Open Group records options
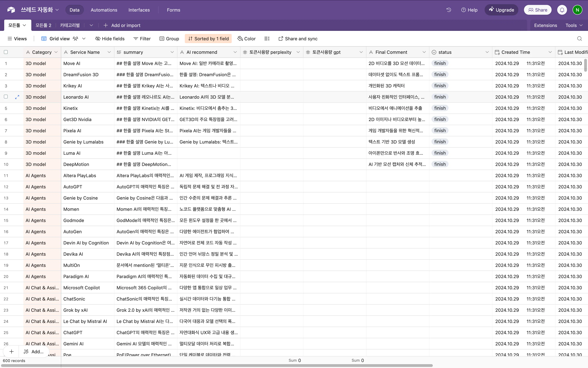The image size is (588, 368). [x=169, y=39]
